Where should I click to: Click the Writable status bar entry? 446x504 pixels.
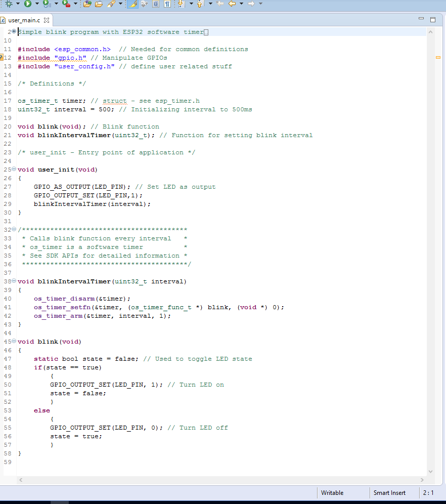pyautogui.click(x=332, y=493)
